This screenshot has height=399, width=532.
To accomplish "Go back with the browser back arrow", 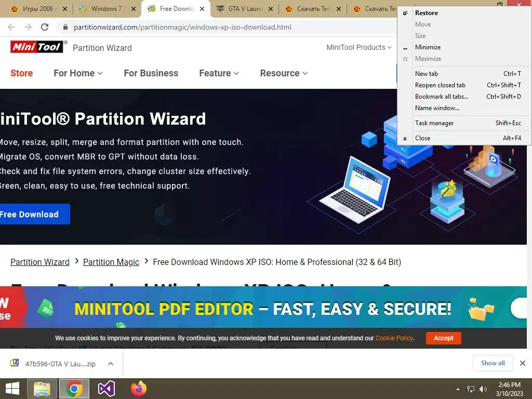I will coord(11,27).
